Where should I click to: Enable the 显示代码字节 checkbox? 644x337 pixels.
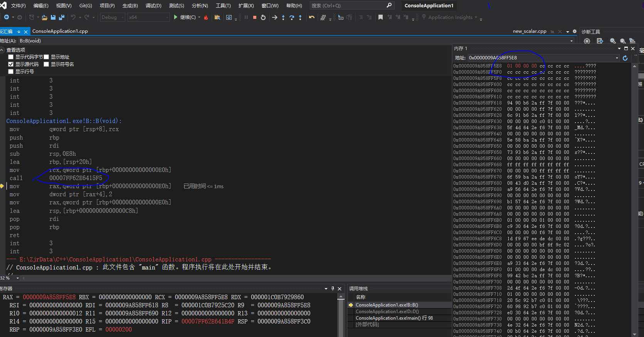(x=11, y=57)
